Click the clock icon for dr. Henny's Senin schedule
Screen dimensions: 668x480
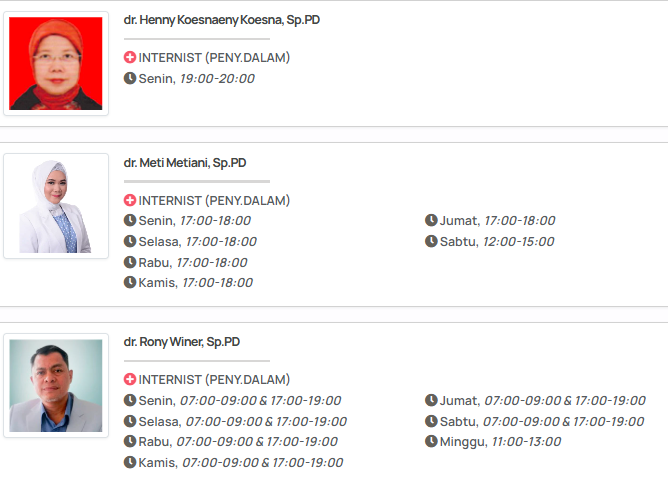[130, 78]
